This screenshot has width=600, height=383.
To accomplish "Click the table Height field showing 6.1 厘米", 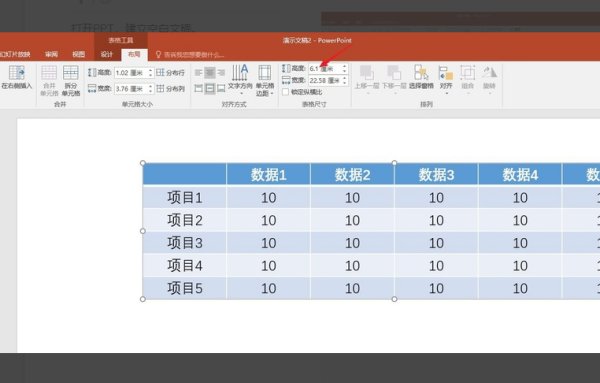I will pos(325,68).
